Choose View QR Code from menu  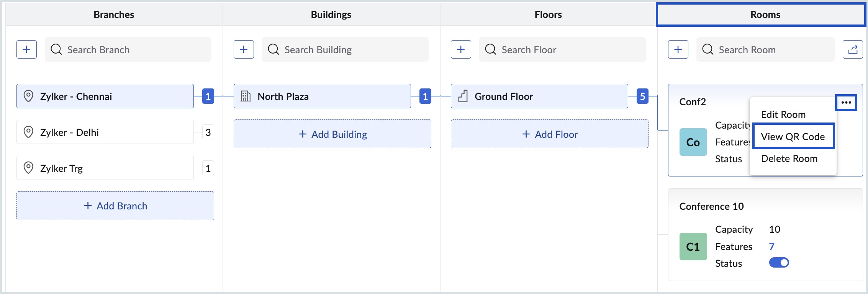pyautogui.click(x=793, y=137)
